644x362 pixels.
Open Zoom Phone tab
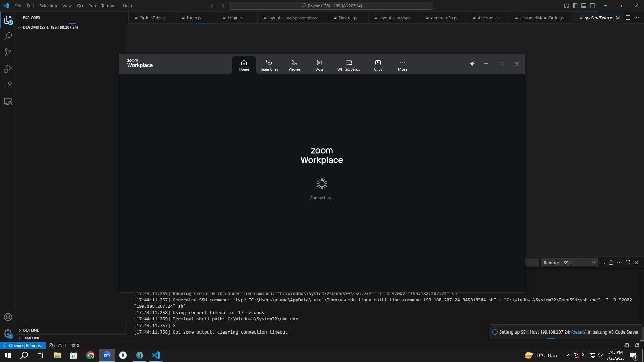pyautogui.click(x=294, y=65)
